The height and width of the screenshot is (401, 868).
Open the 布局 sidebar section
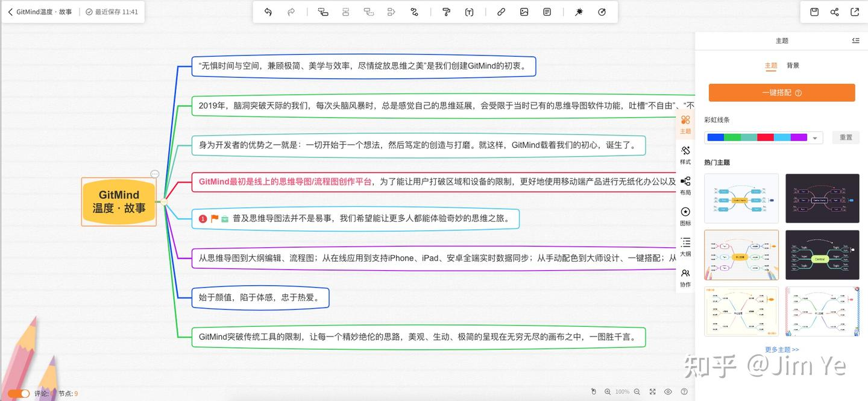[x=685, y=186]
